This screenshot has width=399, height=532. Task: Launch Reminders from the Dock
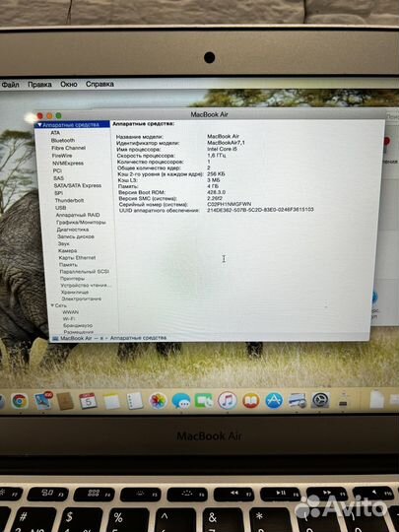coord(135,401)
